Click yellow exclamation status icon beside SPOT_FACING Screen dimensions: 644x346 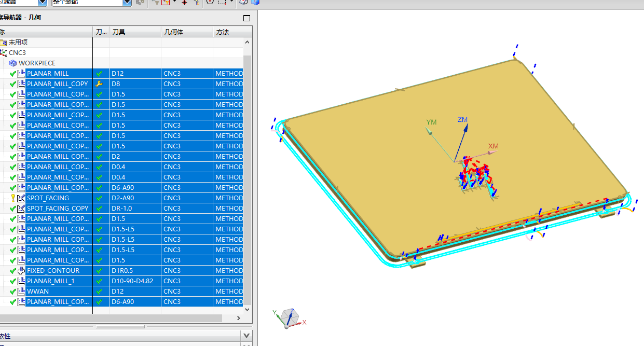(x=13, y=198)
